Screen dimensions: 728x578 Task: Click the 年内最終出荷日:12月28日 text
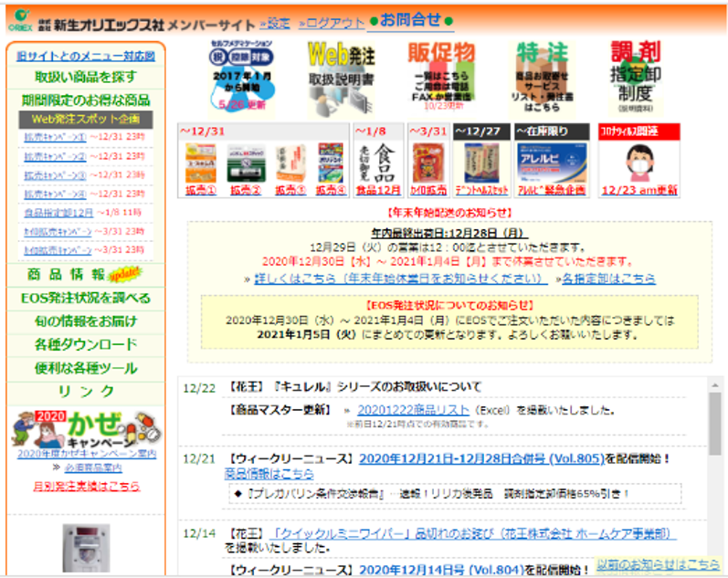coord(449,233)
